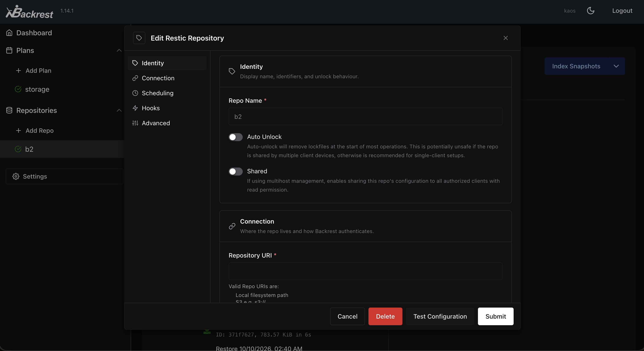This screenshot has height=351, width=644.
Task: Click the tag icon in dialog header
Action: [139, 38]
